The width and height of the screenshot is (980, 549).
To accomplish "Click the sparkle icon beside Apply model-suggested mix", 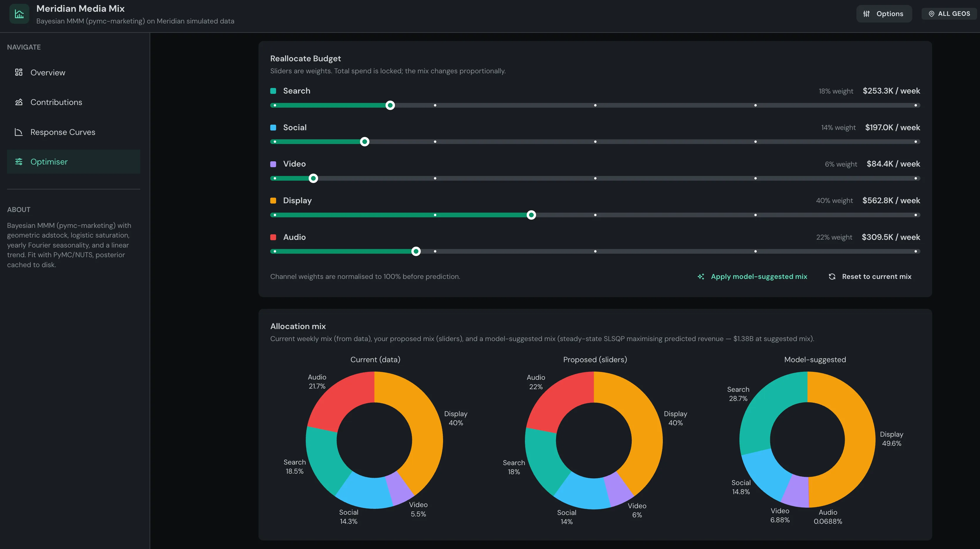I will (x=701, y=276).
